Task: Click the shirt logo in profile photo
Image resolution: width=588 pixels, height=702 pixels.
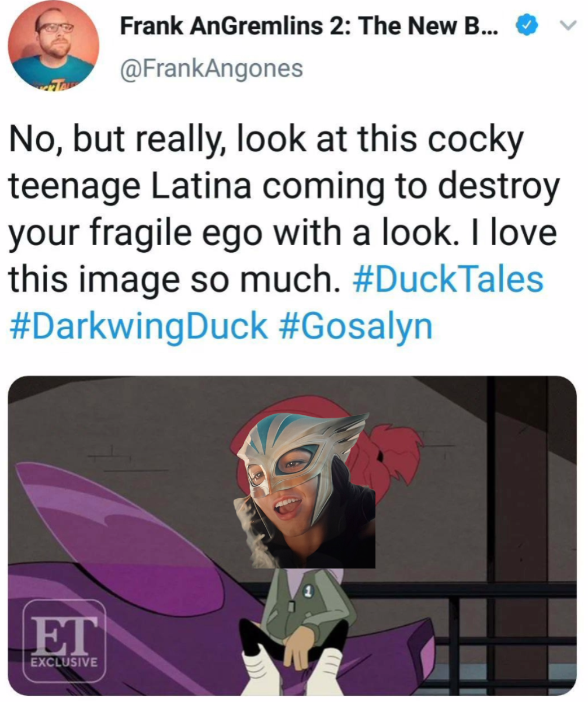Action: point(54,82)
